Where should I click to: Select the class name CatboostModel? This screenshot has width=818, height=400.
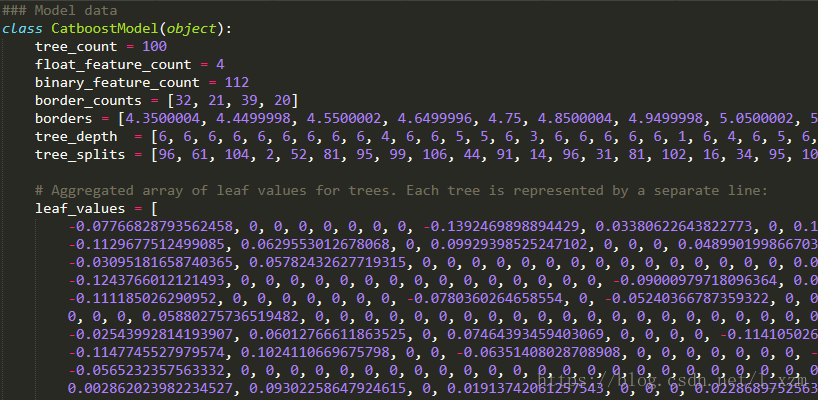click(105, 28)
